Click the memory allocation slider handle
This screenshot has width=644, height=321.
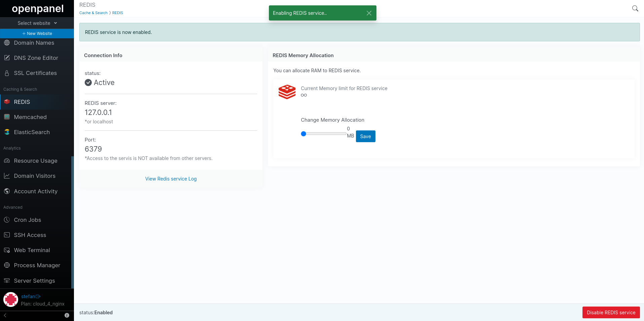[x=304, y=134]
